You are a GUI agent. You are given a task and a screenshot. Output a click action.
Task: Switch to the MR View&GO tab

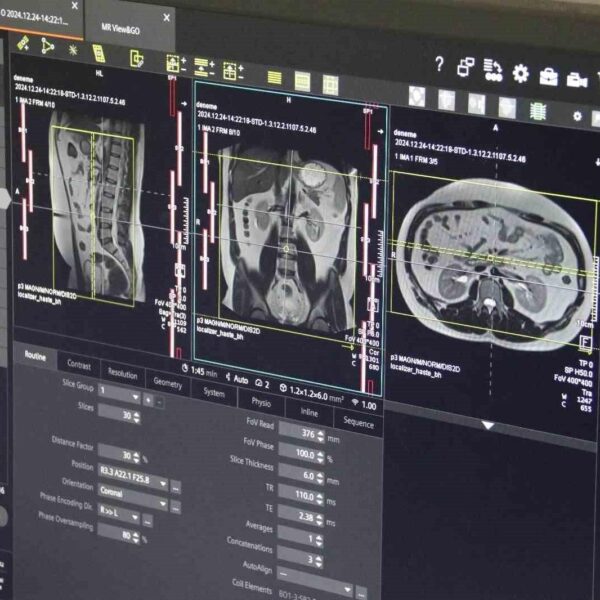tap(121, 29)
